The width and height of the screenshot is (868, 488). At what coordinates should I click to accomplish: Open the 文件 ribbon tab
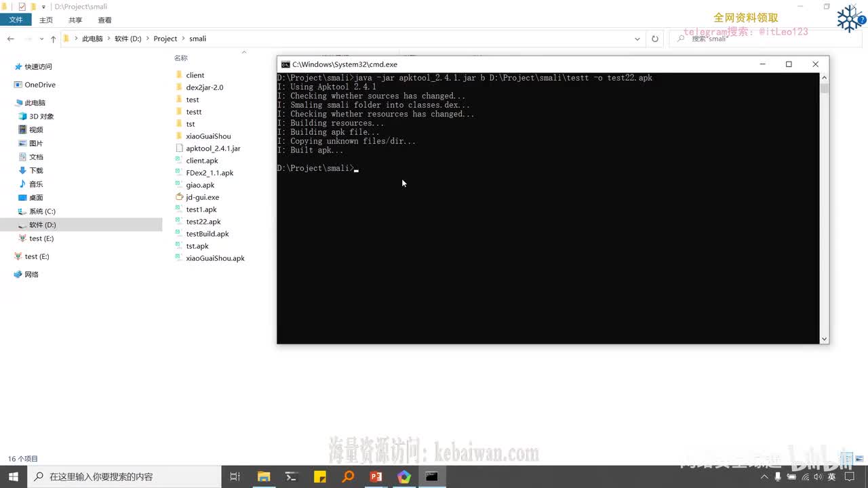tap(16, 20)
